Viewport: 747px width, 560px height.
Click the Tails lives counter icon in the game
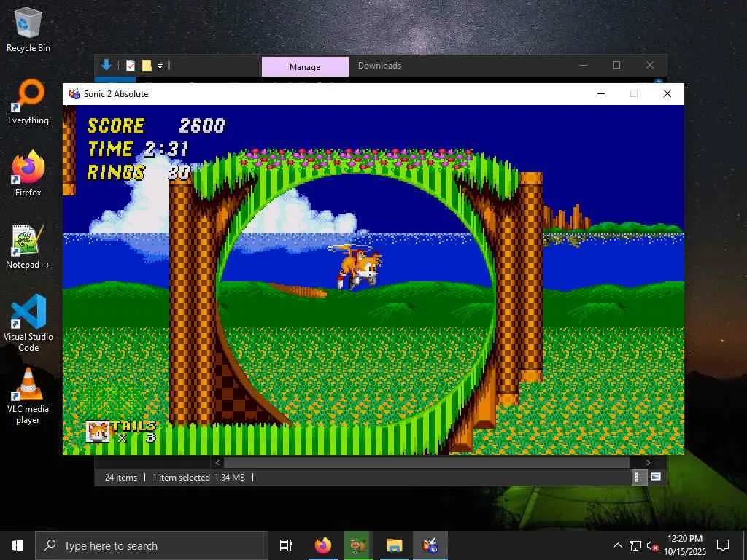point(98,432)
